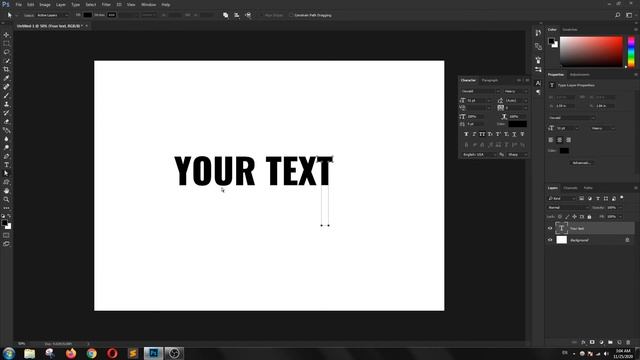
Task: Select the Brush tool
Action: click(6, 95)
